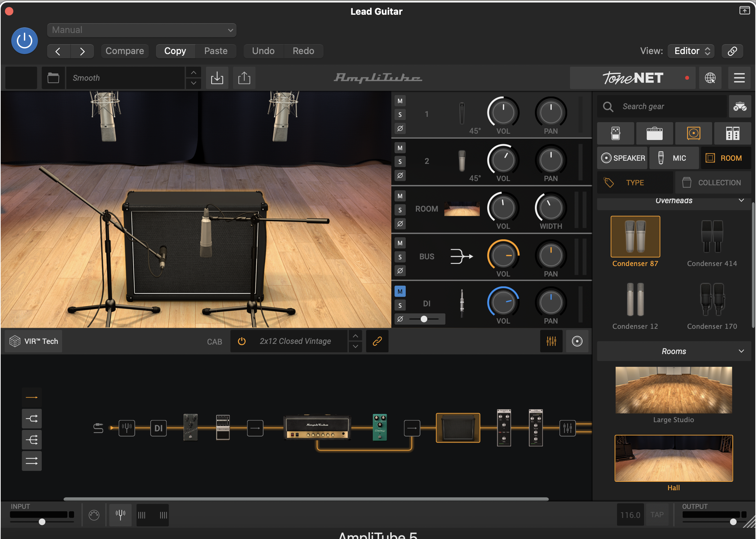
Task: Invert phase on the BUS channel
Action: 400,271
